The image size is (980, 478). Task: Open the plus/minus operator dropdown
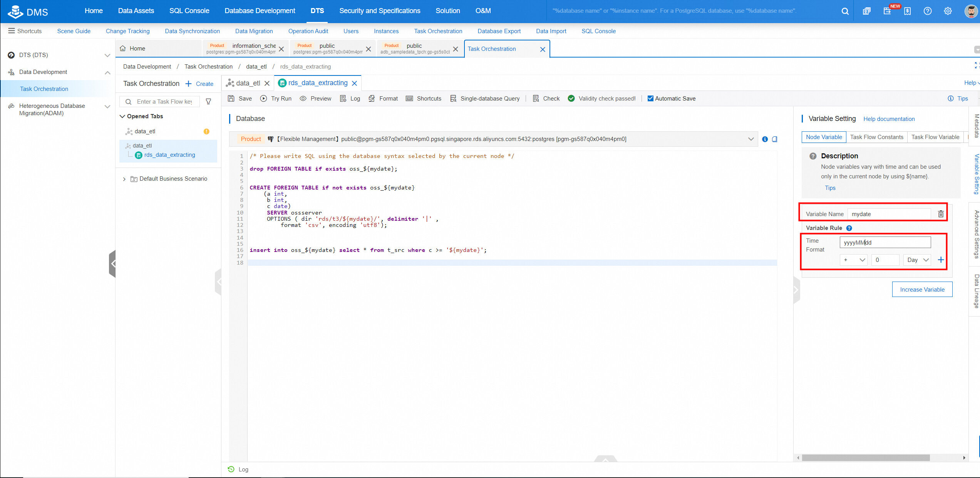[x=853, y=260]
